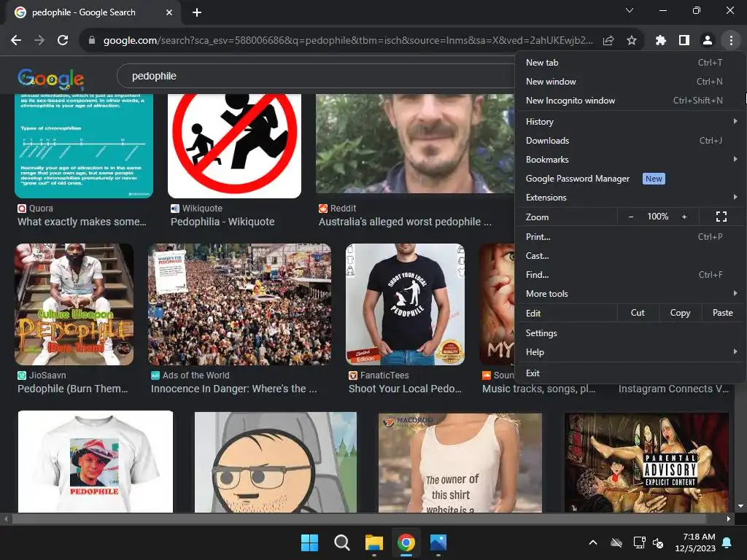
Task: Open Google Password Manager
Action: 630,179
